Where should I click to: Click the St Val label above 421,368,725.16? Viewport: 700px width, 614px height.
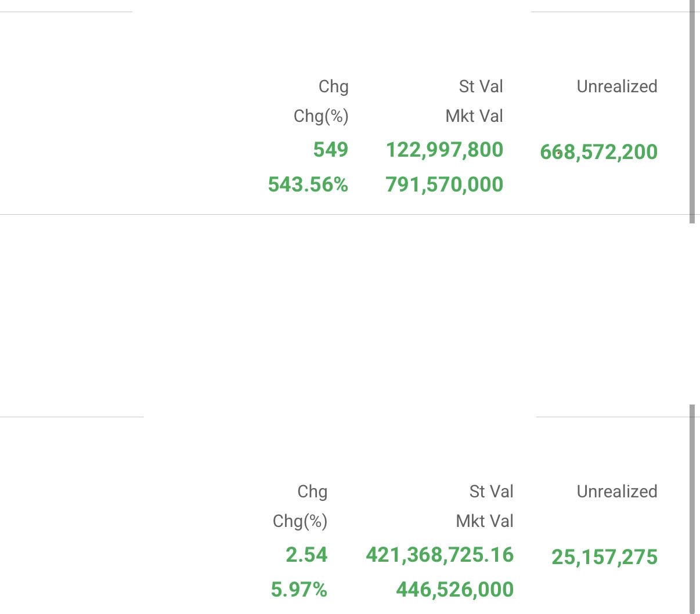pos(491,492)
